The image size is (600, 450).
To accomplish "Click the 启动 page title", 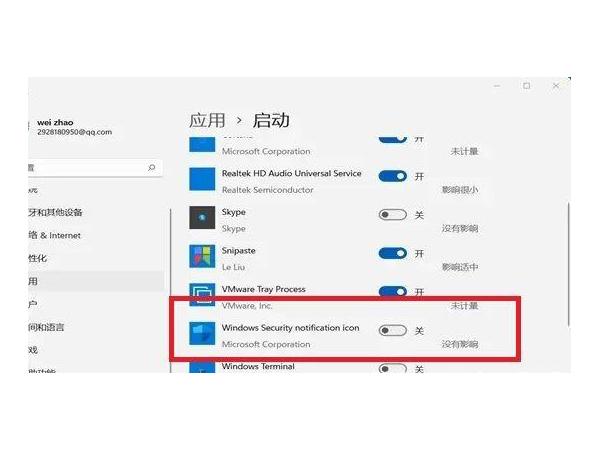I will (271, 121).
